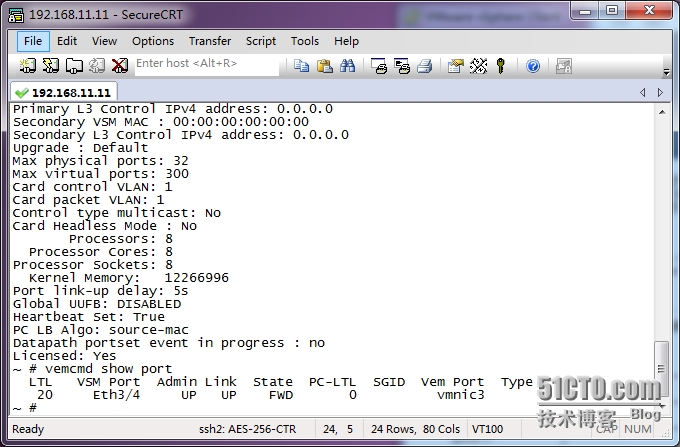Click the NUM indicator in status bar
This screenshot has width=680, height=447.
(638, 429)
